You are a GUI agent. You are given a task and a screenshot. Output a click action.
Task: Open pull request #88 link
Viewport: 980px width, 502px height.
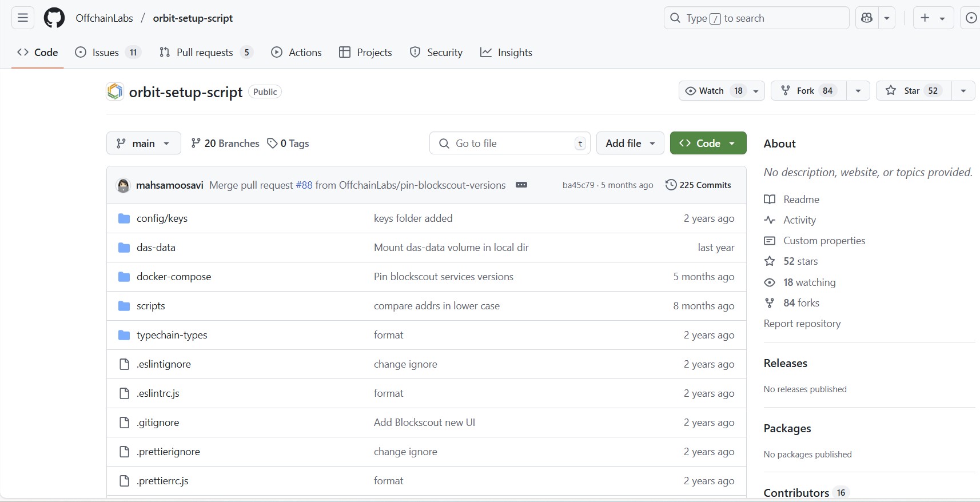(304, 185)
